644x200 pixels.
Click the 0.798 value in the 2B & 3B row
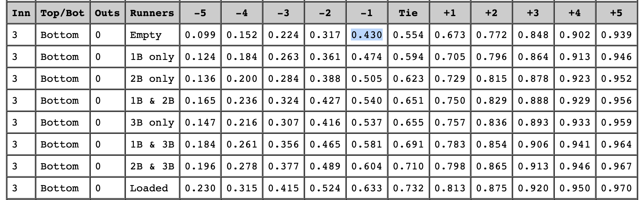[x=450, y=167]
